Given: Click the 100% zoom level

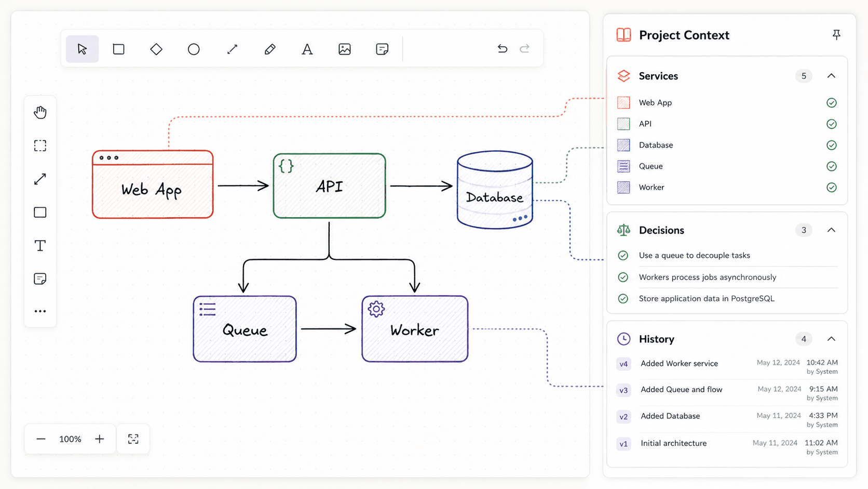Looking at the screenshot, I should (70, 439).
